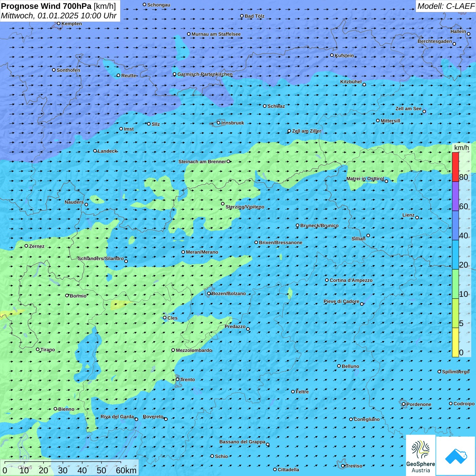Click the Sillian label
Viewport: 476px width, 476px height.
tap(358, 239)
